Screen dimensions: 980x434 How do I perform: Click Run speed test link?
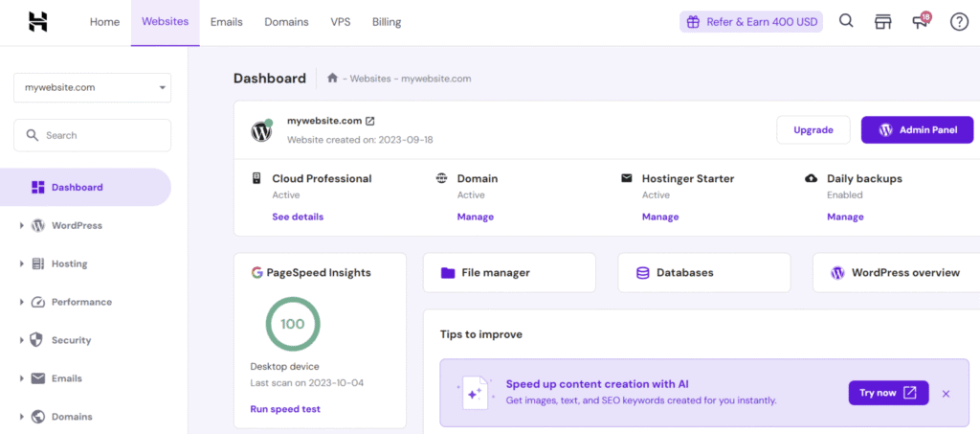point(285,409)
